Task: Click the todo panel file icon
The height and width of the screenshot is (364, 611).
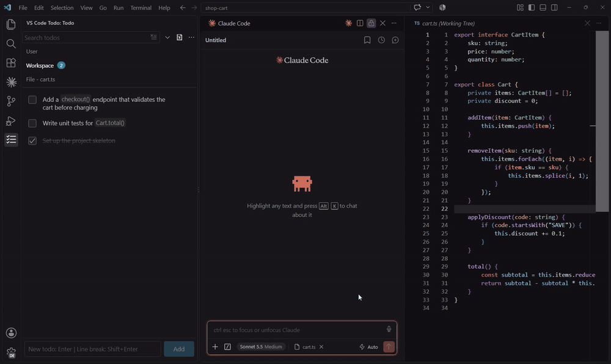Action: (x=179, y=37)
